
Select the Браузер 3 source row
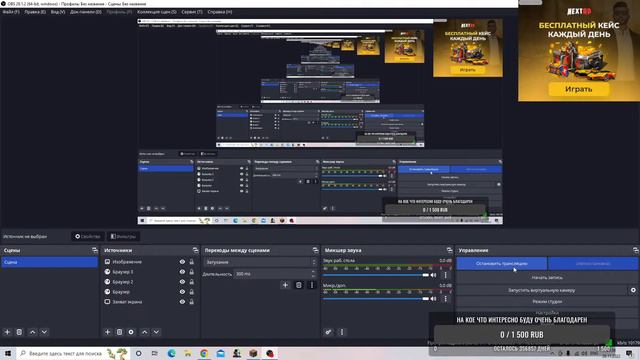150,272
